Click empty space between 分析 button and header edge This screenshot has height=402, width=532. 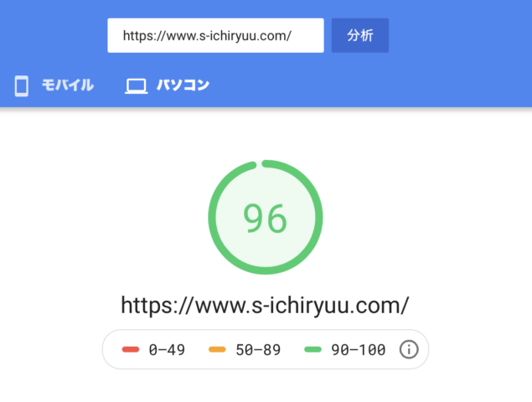pyautogui.click(x=461, y=36)
